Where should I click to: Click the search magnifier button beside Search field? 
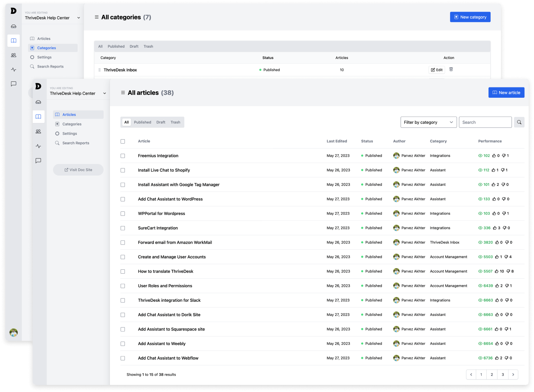(519, 122)
